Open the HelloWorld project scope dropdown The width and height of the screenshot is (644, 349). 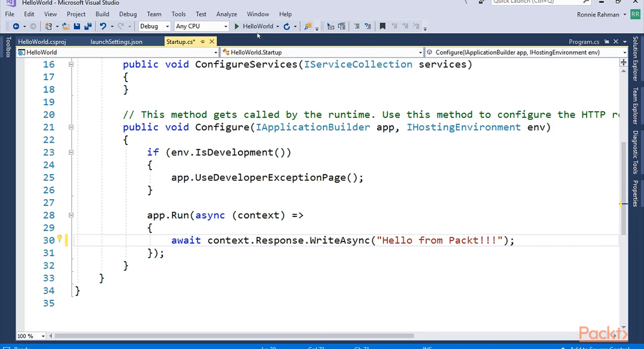[x=118, y=52]
